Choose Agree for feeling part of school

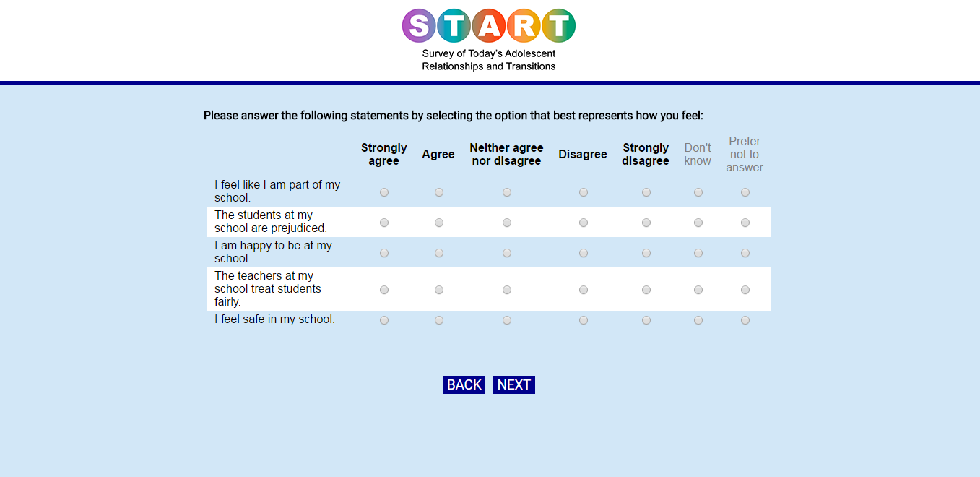439,192
